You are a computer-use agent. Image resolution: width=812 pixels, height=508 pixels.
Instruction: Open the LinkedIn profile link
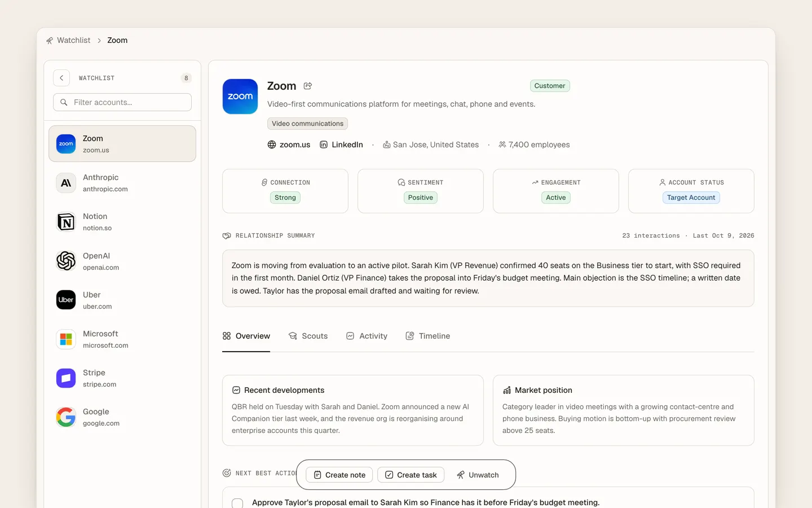[x=347, y=144]
